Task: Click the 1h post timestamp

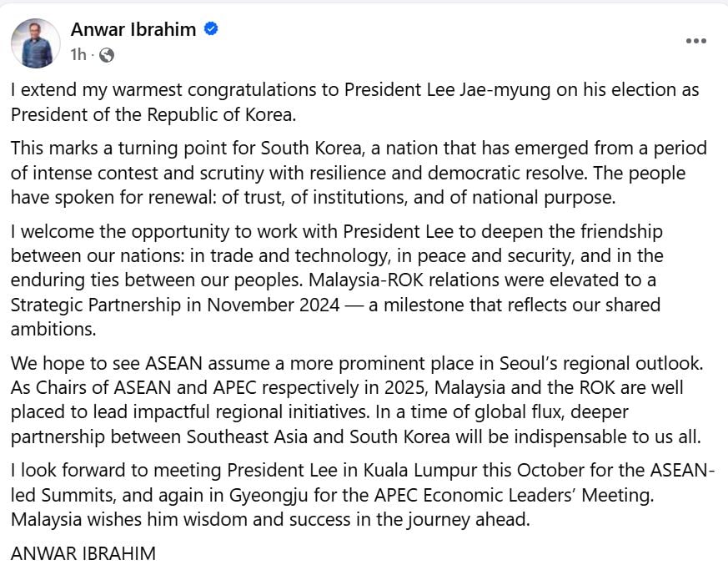Action: pyautogui.click(x=78, y=55)
